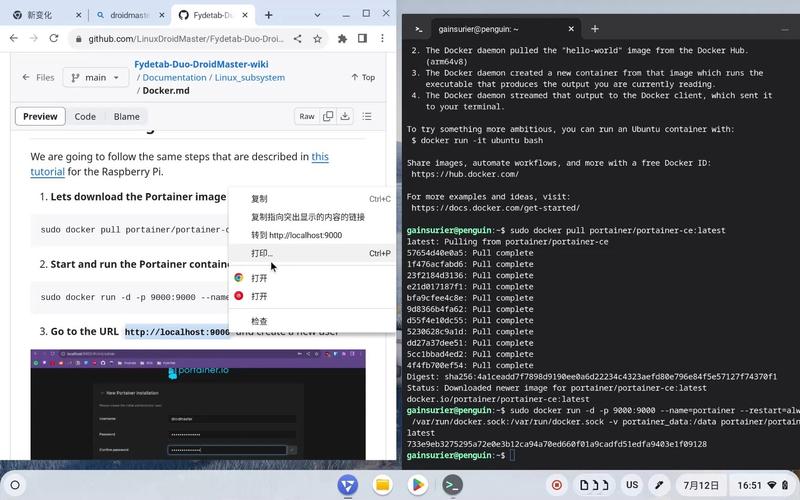Switch to the 新变化 tab
The image size is (800, 500).
[x=47, y=15]
